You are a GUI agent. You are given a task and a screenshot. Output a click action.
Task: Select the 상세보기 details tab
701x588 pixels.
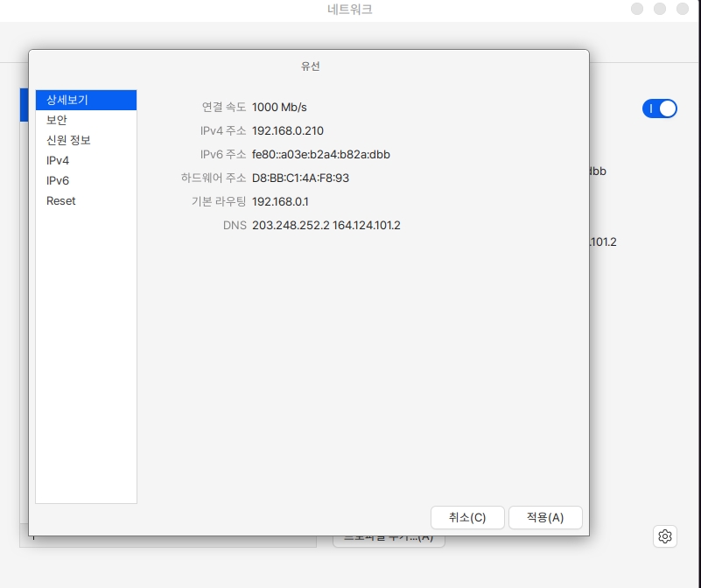tap(86, 100)
